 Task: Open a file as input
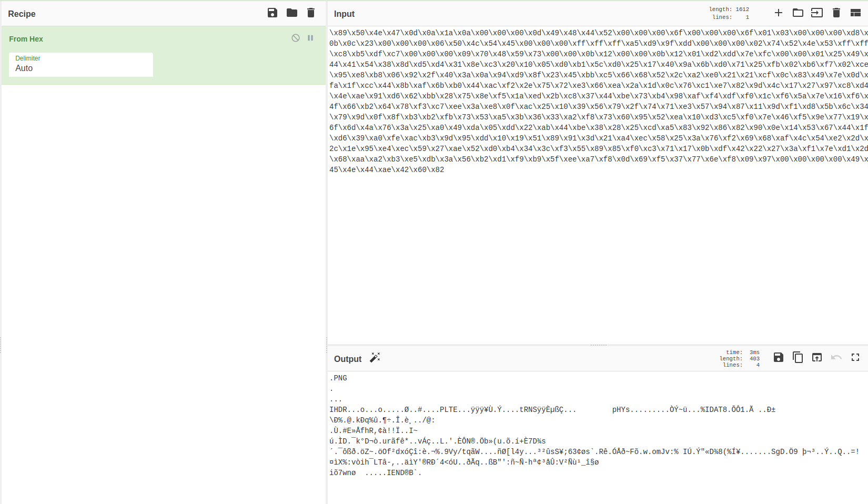point(817,13)
